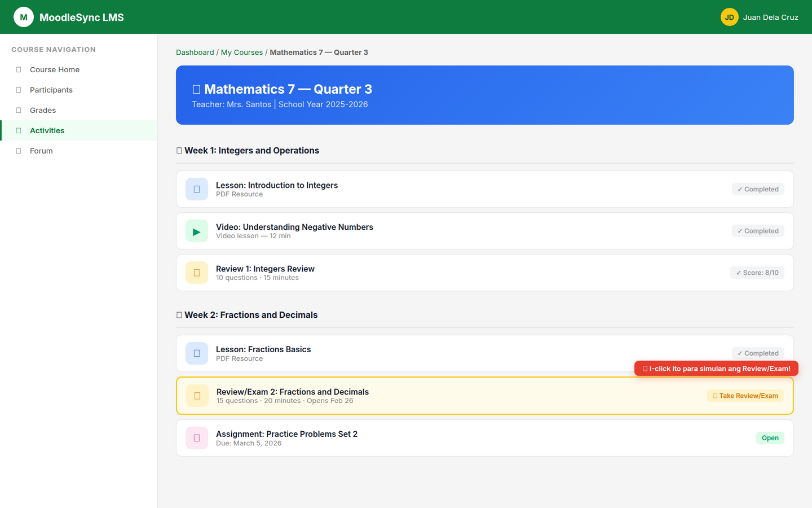The image size is (812, 508).
Task: Select Activities in the sidebar menu
Action: [47, 130]
